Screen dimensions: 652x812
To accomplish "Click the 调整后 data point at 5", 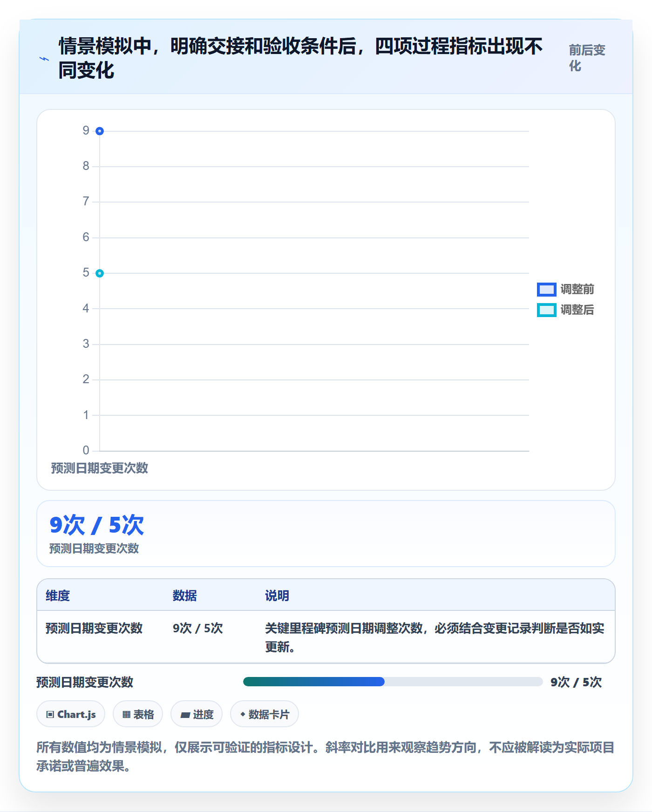I will click(100, 273).
